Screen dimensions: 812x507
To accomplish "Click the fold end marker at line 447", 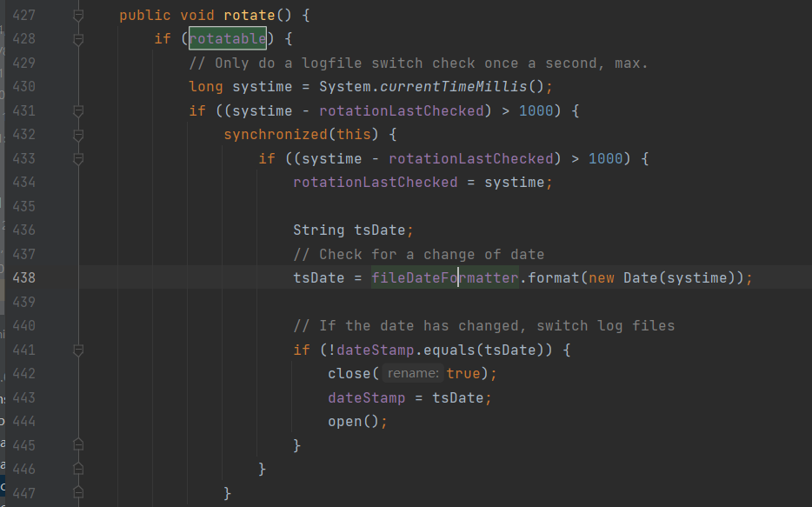I will coord(78,492).
